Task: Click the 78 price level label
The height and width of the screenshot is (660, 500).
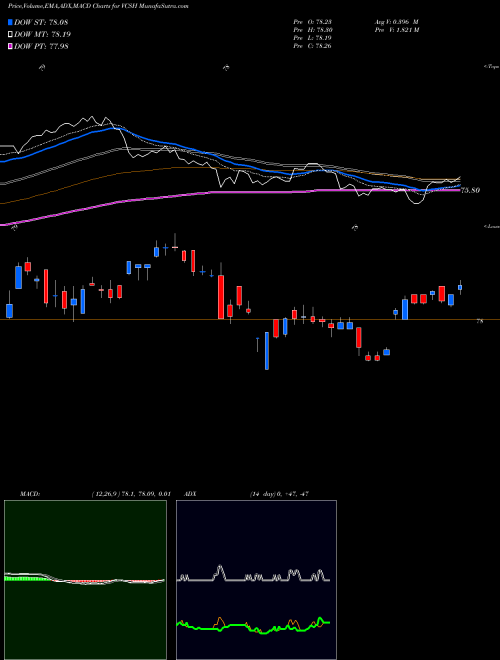Action: pos(480,321)
